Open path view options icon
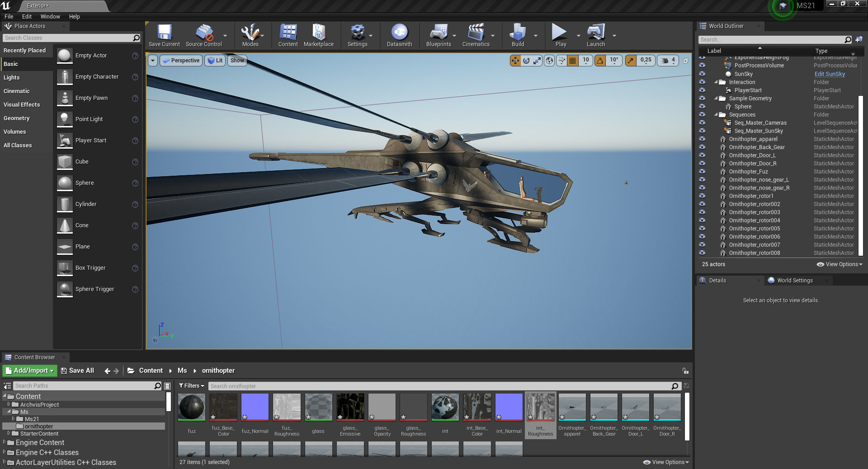Screen dimensions: 868x469 [x=167, y=386]
